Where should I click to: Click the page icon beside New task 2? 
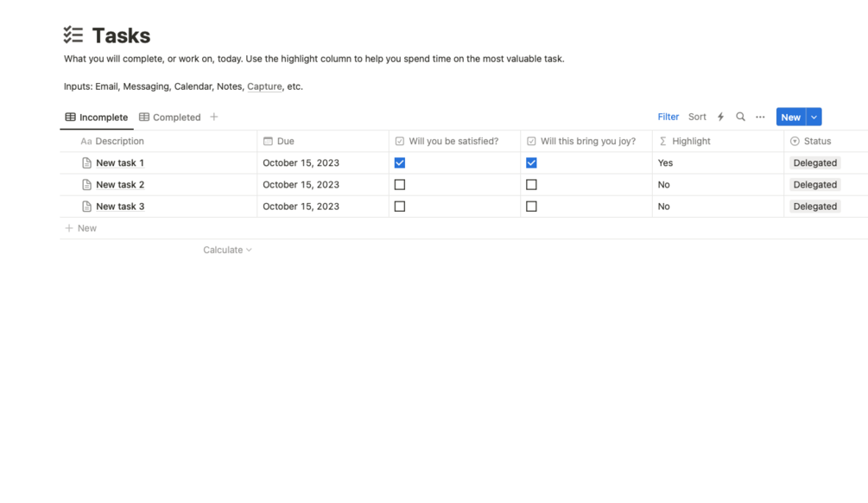point(86,184)
